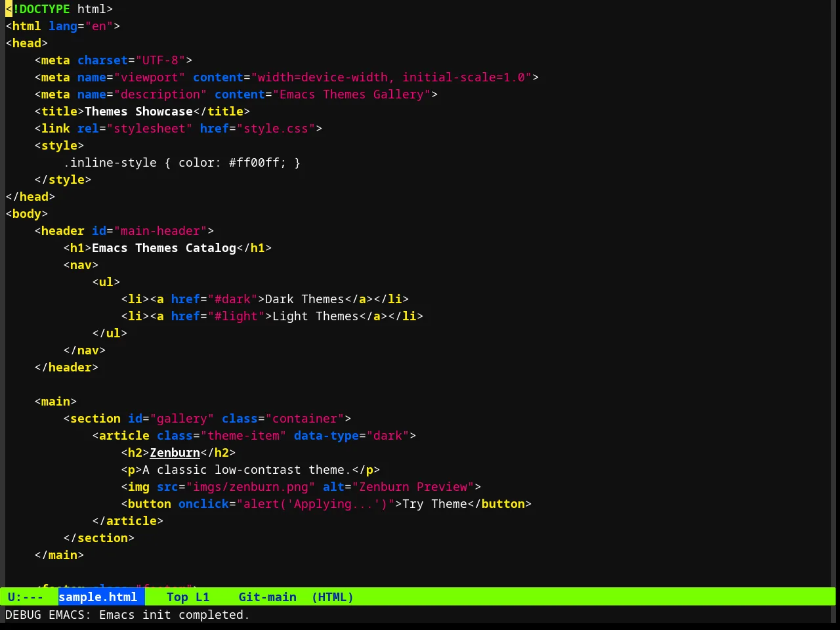Click the 'Try Theme' button label text
Image resolution: width=840 pixels, height=630 pixels.
click(x=434, y=504)
